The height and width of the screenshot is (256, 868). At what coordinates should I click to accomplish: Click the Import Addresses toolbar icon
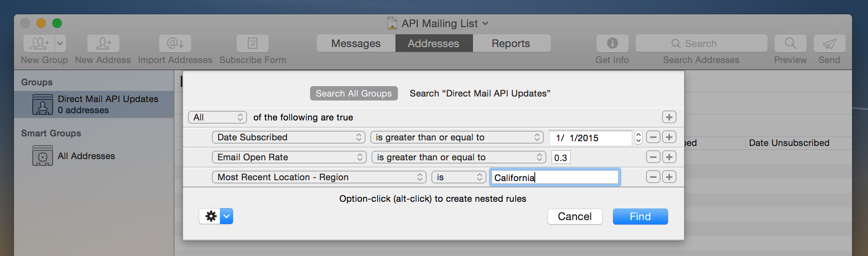(x=175, y=43)
